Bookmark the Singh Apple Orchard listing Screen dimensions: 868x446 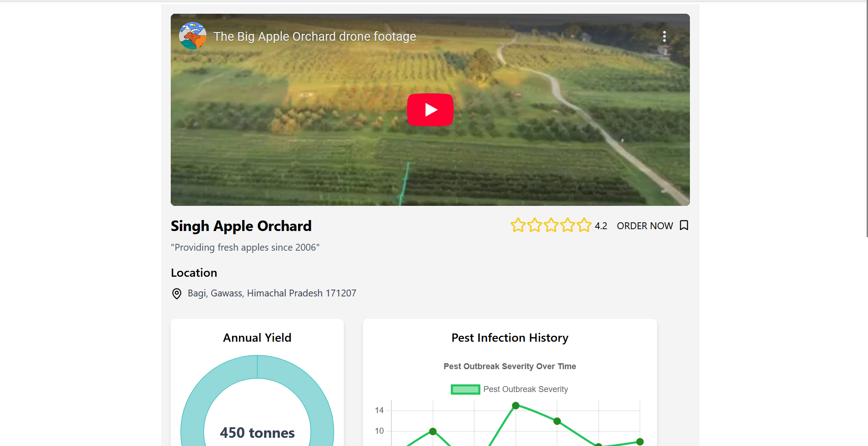click(x=684, y=226)
